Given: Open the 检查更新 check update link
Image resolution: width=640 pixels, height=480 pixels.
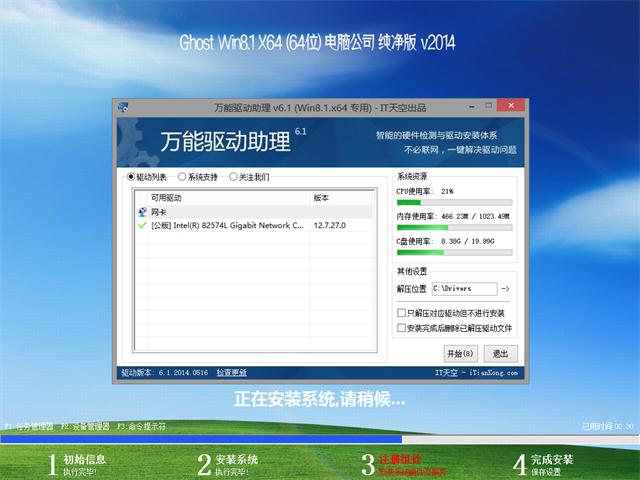Looking at the screenshot, I should tap(232, 372).
